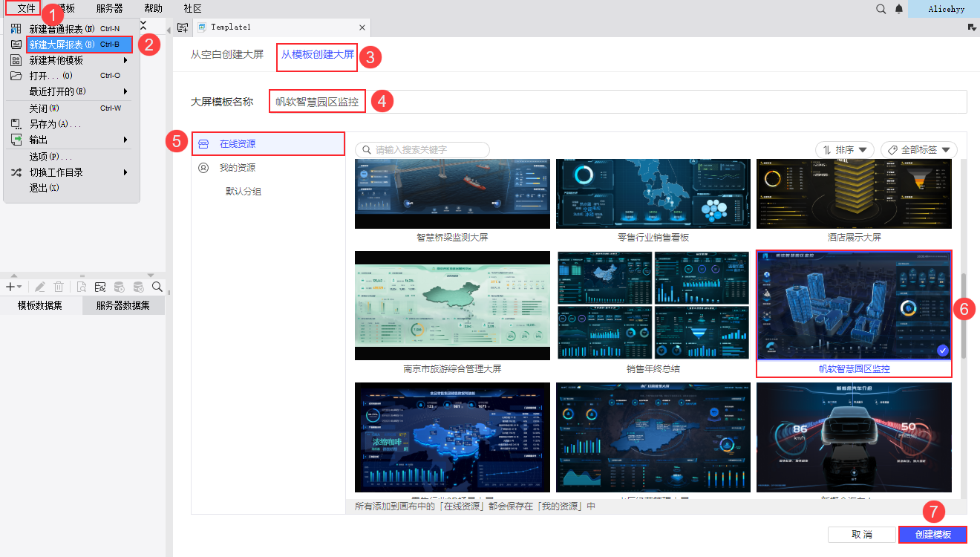Click the connection settings icon in dataset toolbar
Viewport: 980px width, 557px height.
click(99, 287)
